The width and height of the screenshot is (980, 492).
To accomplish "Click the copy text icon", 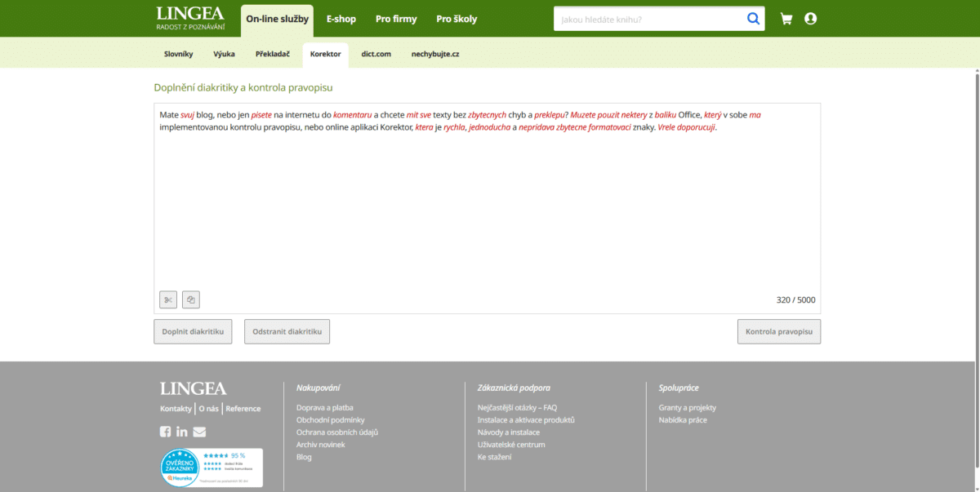I will tap(190, 300).
